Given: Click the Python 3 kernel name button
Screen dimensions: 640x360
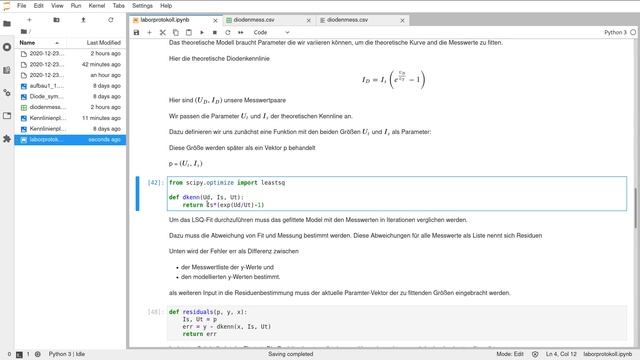Looking at the screenshot, I should click(615, 32).
